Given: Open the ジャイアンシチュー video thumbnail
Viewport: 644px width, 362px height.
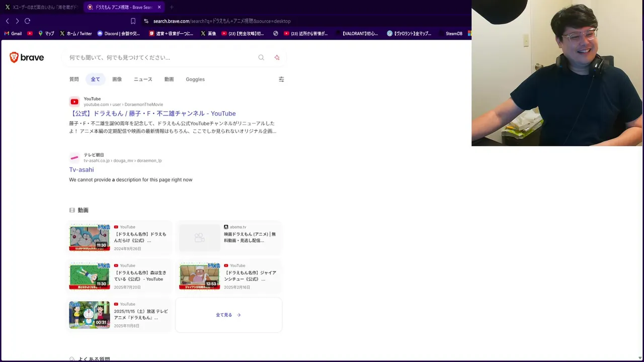Looking at the screenshot, I should point(200,276).
